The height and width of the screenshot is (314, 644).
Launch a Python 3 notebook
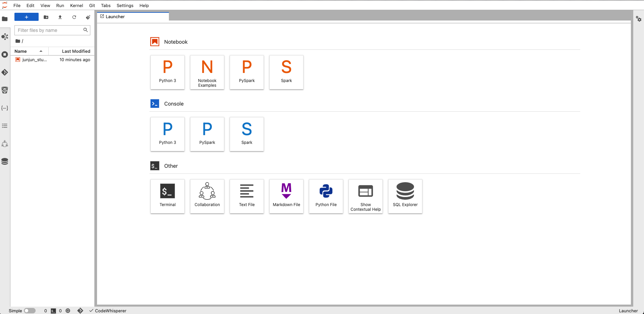(x=168, y=72)
